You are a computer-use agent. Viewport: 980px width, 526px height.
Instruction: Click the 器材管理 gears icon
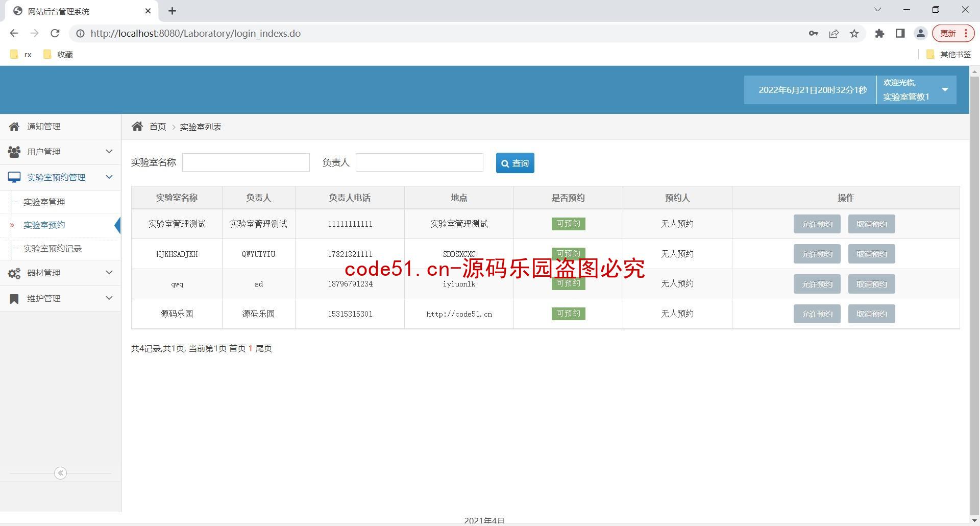tap(14, 273)
